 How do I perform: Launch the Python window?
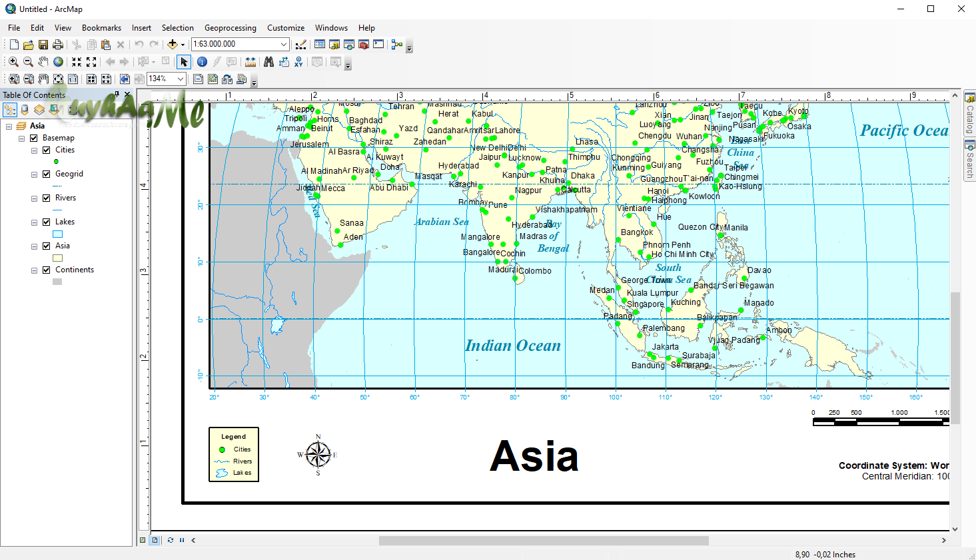tap(376, 44)
